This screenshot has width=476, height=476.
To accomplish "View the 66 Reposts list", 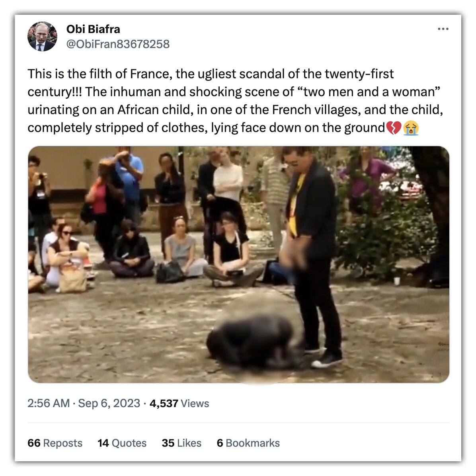I will pyautogui.click(x=55, y=443).
